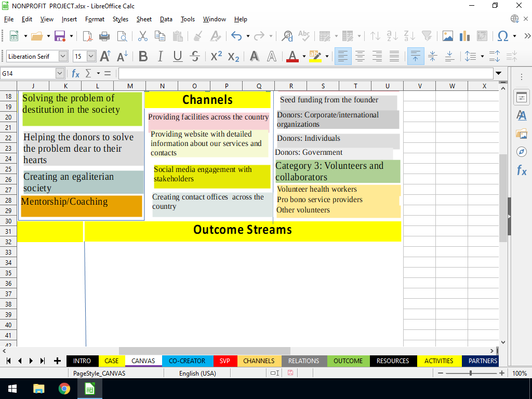
Task: Expand the Font Name dropdown
Action: tap(63, 56)
